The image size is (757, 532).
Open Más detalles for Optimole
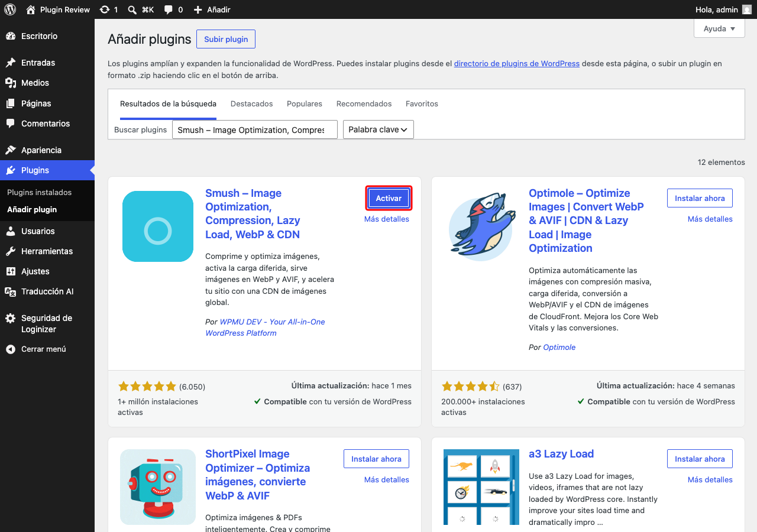[x=710, y=219]
